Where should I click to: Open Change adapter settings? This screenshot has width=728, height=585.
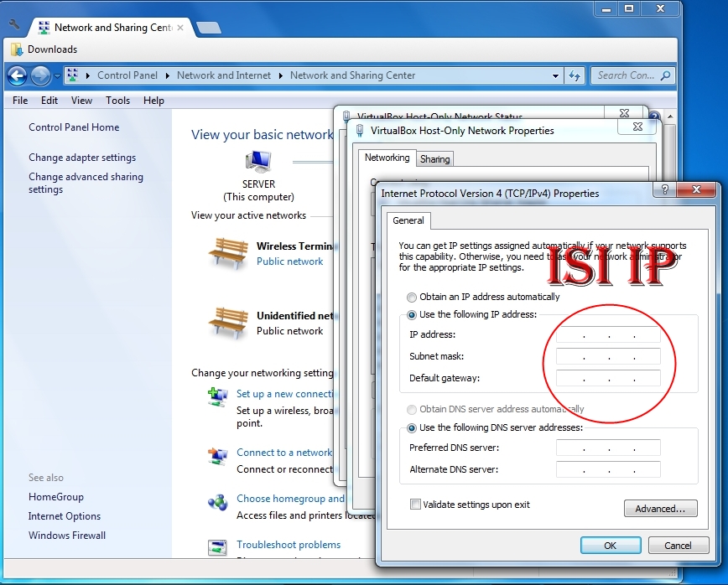pyautogui.click(x=82, y=158)
